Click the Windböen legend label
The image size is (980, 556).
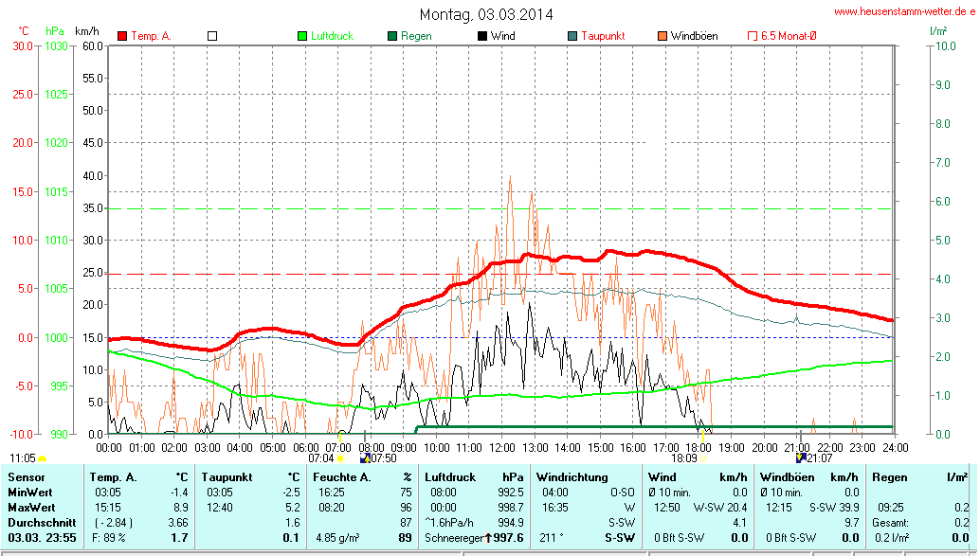pyautogui.click(x=695, y=36)
